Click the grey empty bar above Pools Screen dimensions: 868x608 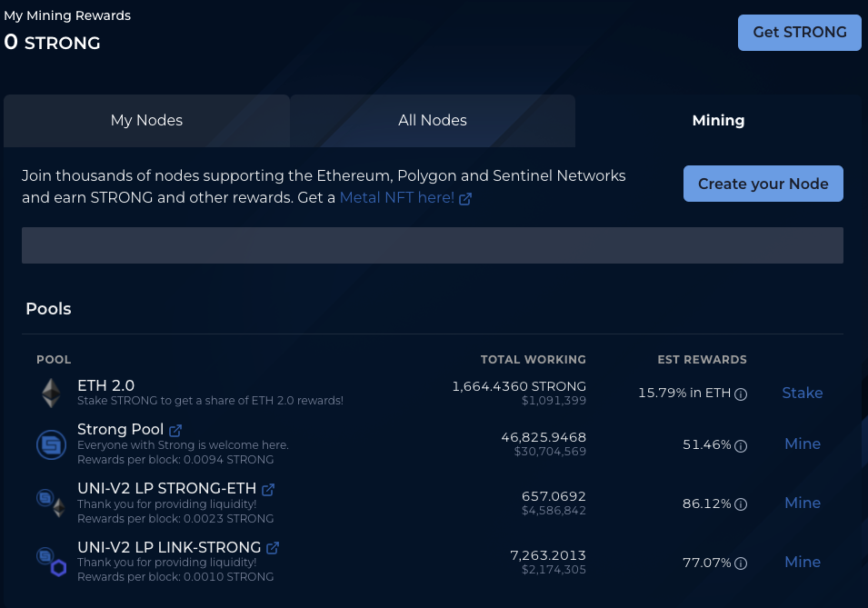433,245
